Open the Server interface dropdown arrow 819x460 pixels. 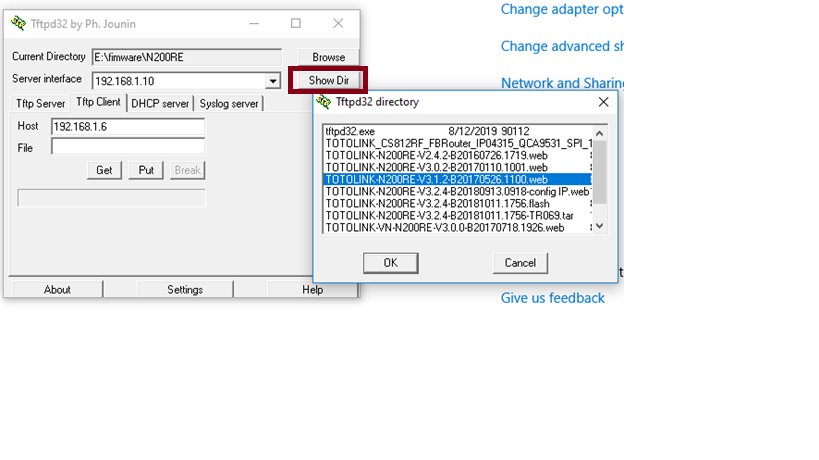point(273,81)
